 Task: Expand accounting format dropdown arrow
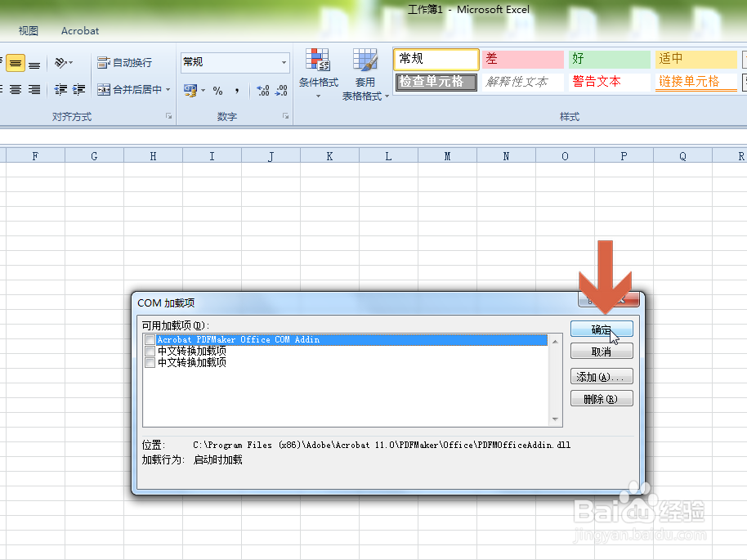pyautogui.click(x=203, y=90)
